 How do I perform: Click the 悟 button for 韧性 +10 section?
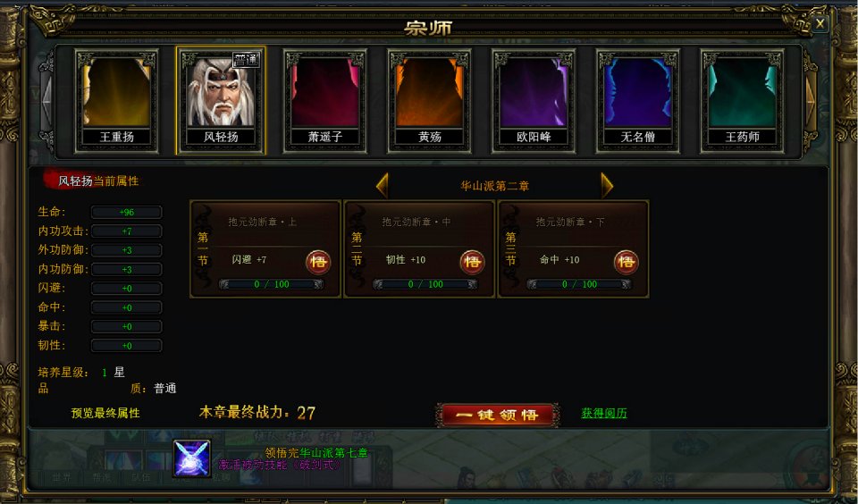472,262
